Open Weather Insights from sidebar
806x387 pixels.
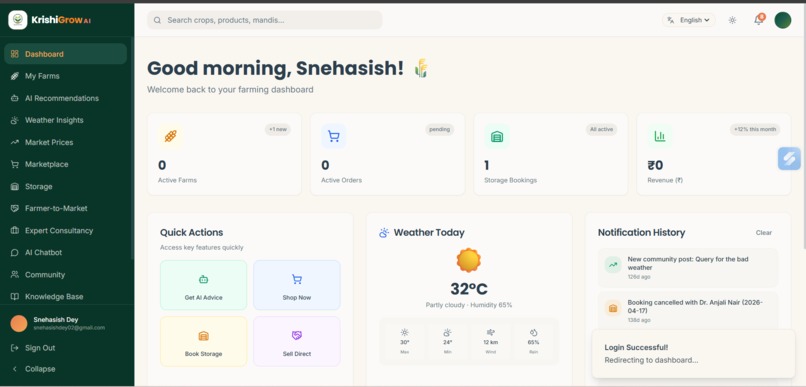tap(65, 120)
